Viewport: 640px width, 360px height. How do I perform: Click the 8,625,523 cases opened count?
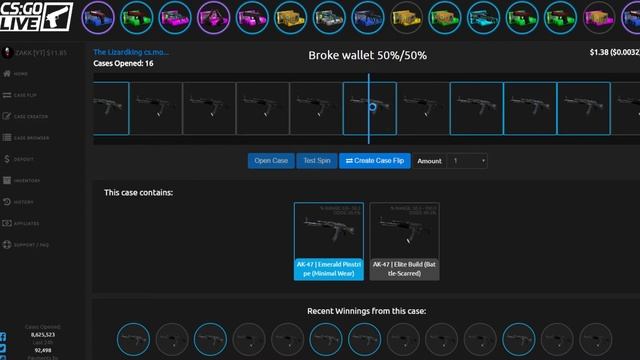click(43, 335)
